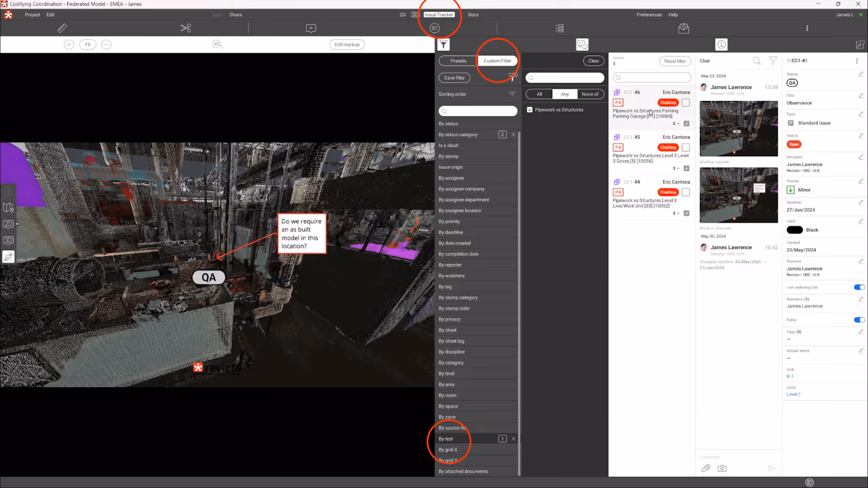The width and height of the screenshot is (868, 488).
Task: Open the issue list view icon
Action: click(x=559, y=28)
